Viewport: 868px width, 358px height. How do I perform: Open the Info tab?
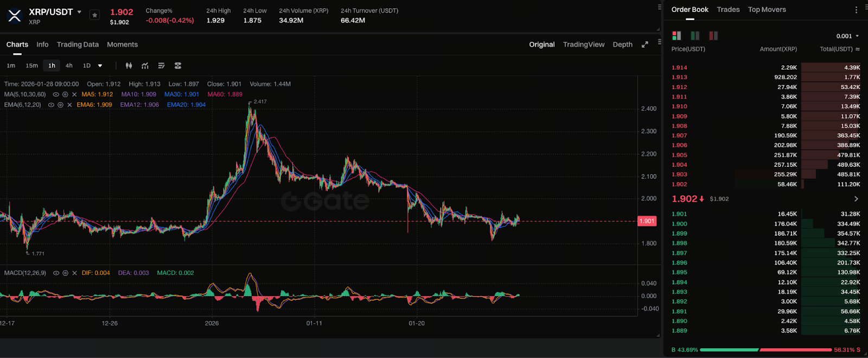(42, 45)
